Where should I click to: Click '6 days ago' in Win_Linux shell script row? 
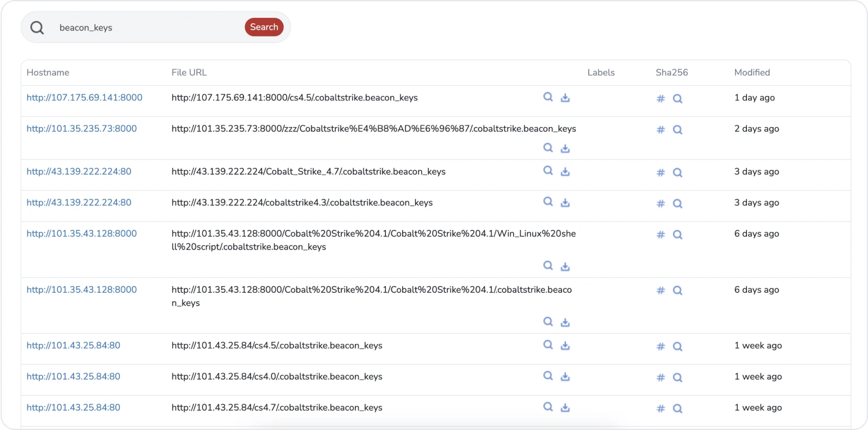tap(756, 234)
